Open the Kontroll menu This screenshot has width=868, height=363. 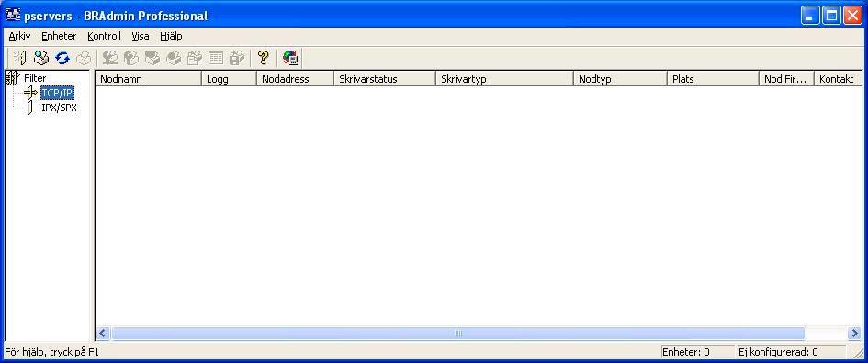click(104, 36)
